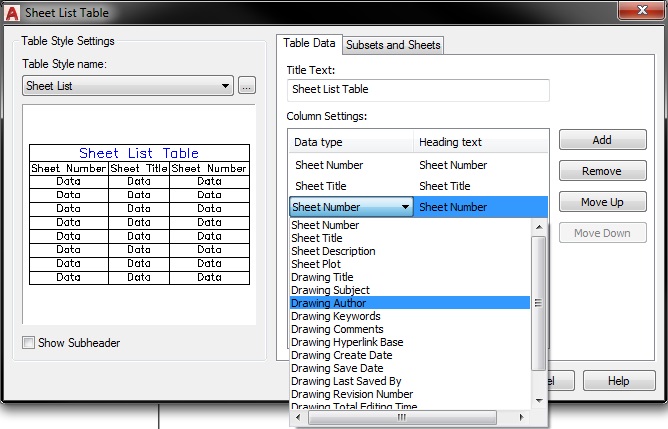Collapse the Sheet Number data type dropdown
This screenshot has height=429, width=668.
tap(405, 207)
